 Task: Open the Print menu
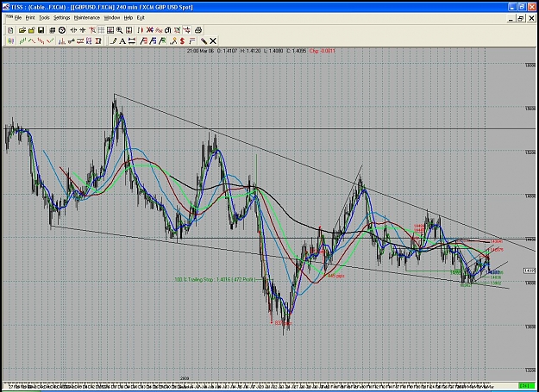click(x=30, y=18)
